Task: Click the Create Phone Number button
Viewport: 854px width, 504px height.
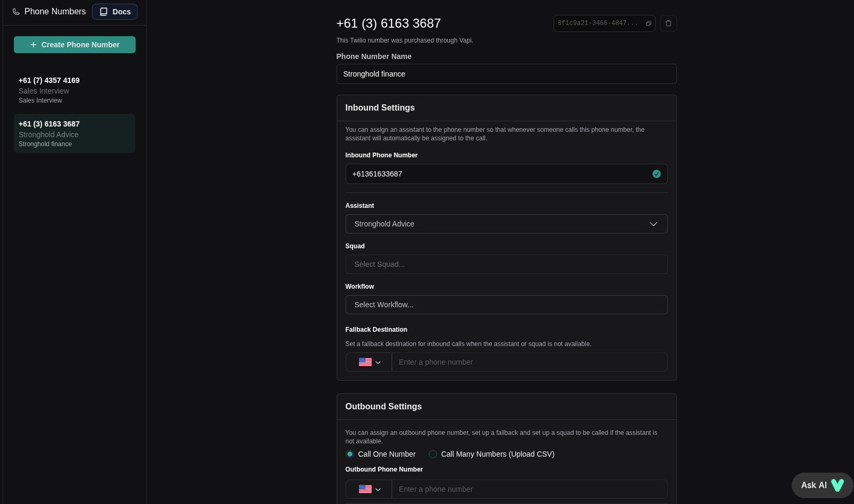Action: [74, 45]
